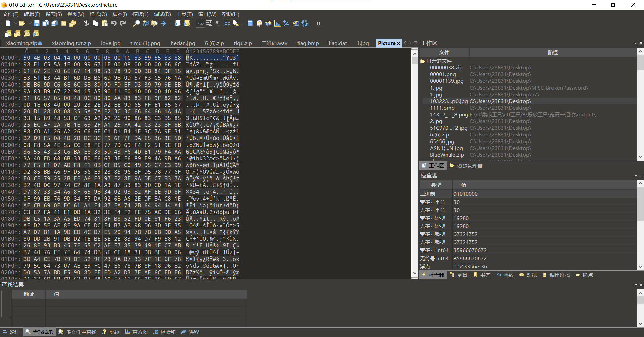Switch to the xiaoming.zip tab
The width and height of the screenshot is (644, 337).
[x=24, y=43]
